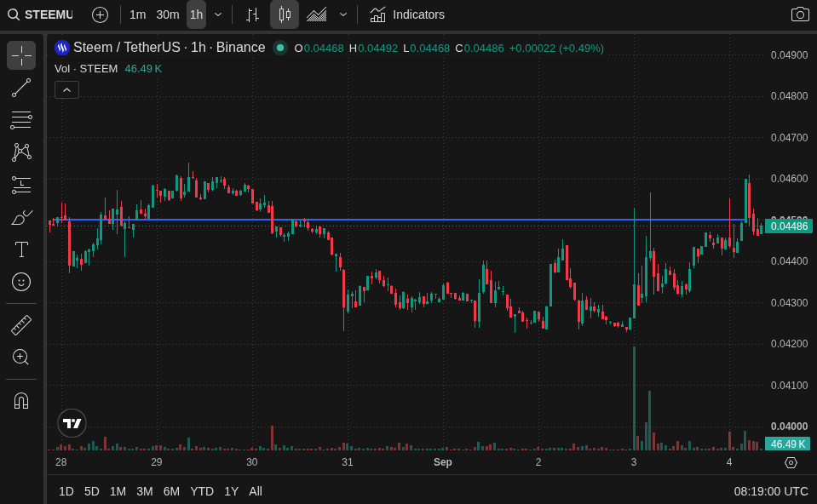Screen dimensions: 817x504
Task: Switch to the 1m interval
Action: 137,14
